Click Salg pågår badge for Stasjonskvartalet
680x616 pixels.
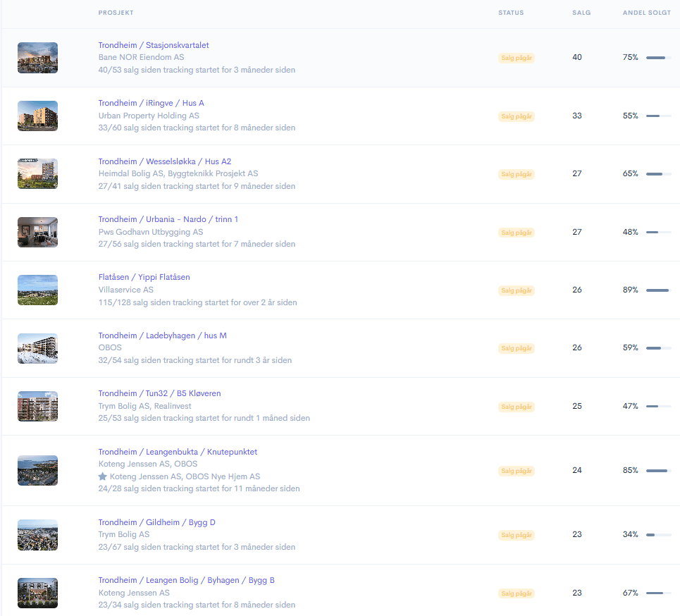(517, 58)
